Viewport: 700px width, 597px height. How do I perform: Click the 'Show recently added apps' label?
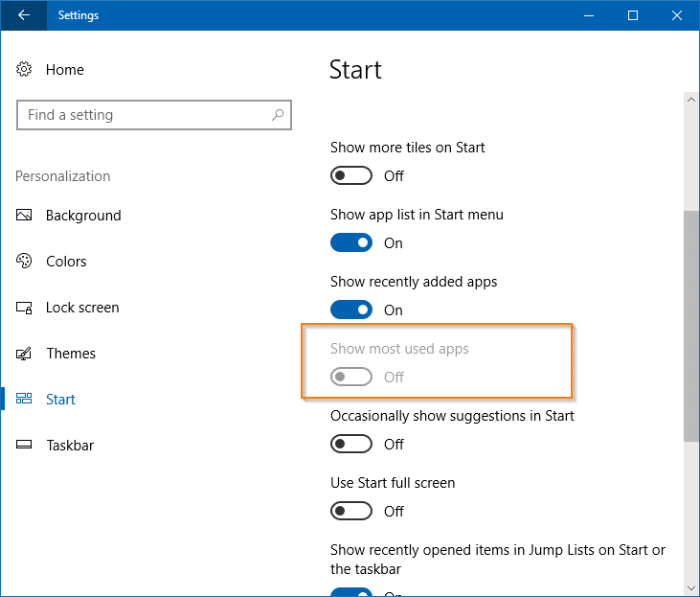click(x=414, y=282)
